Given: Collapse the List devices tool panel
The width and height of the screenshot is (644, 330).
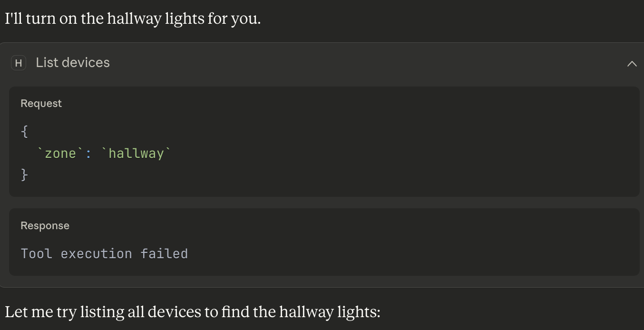Looking at the screenshot, I should pos(632,63).
